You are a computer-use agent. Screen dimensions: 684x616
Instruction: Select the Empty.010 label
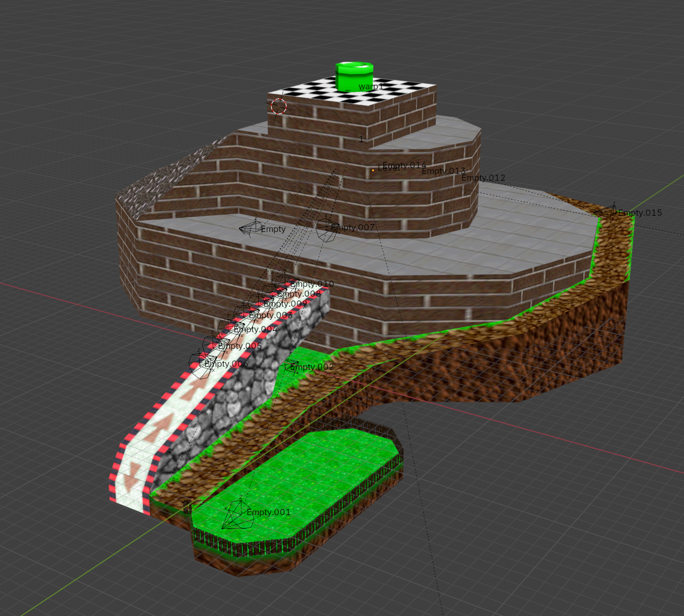pos(312,284)
